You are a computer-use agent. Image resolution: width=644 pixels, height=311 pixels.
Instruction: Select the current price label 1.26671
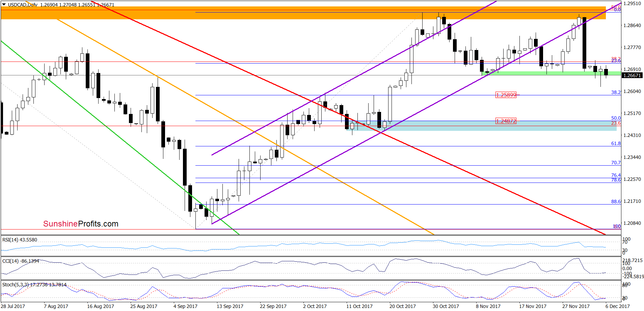632,75
